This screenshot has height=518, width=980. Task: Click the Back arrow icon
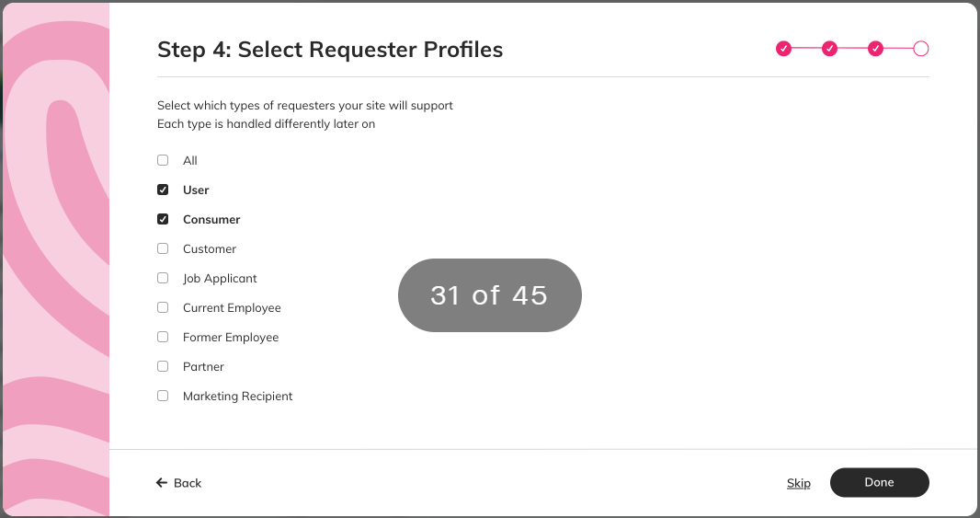tap(162, 482)
